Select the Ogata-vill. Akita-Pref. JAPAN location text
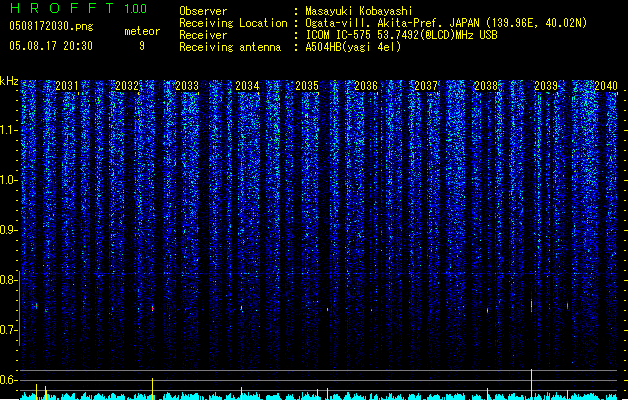The height and width of the screenshot is (400, 629). (446, 23)
